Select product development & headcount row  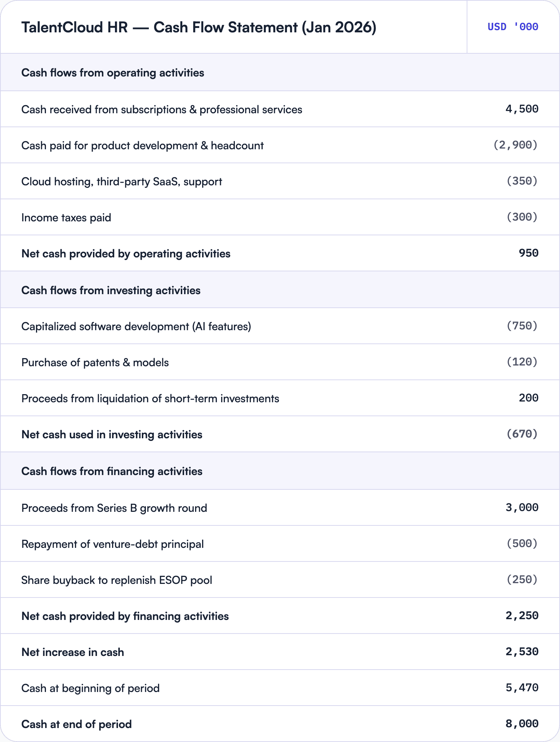click(x=280, y=145)
